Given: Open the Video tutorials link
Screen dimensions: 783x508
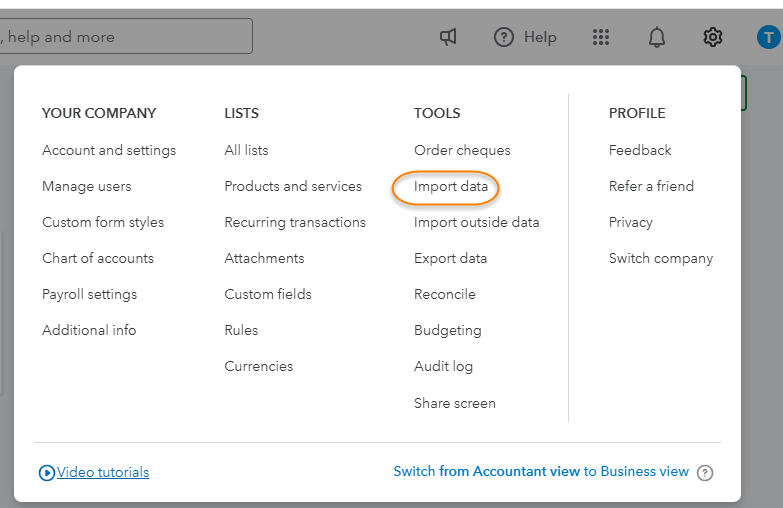Looking at the screenshot, I should tap(103, 472).
